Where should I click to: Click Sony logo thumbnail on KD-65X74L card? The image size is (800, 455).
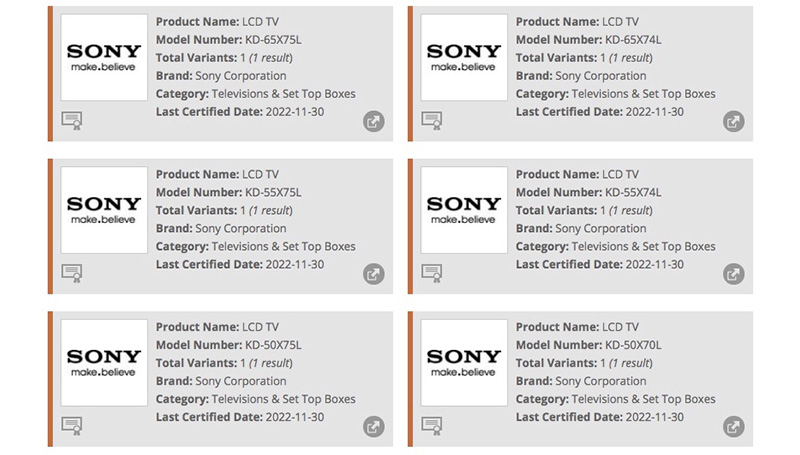pyautogui.click(x=464, y=57)
